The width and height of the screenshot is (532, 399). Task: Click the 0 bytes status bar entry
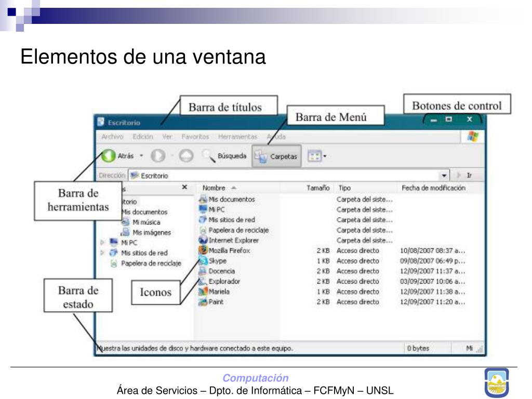tap(418, 348)
